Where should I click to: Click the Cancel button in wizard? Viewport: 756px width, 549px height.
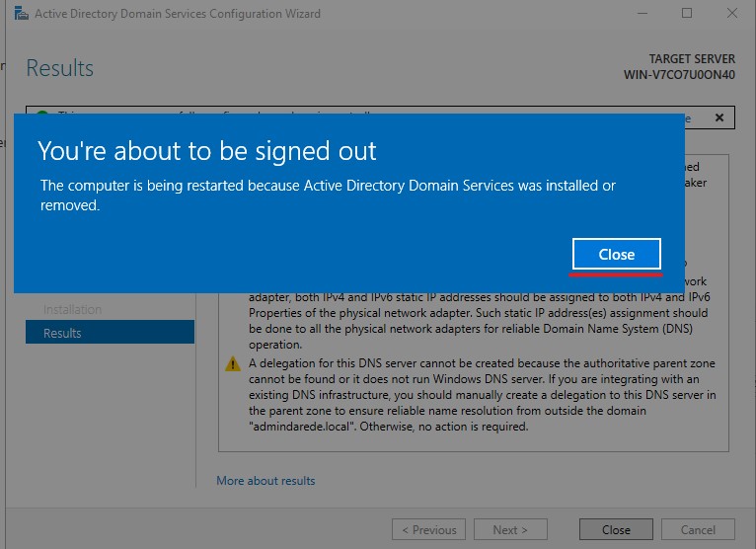698,529
